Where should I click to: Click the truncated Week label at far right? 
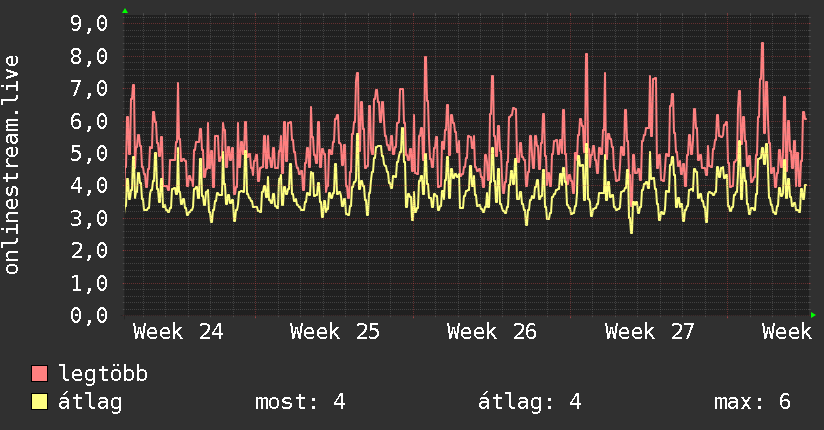point(787,332)
